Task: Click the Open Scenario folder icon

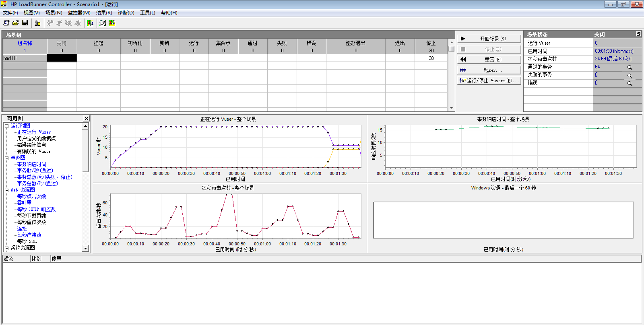Action: click(15, 23)
